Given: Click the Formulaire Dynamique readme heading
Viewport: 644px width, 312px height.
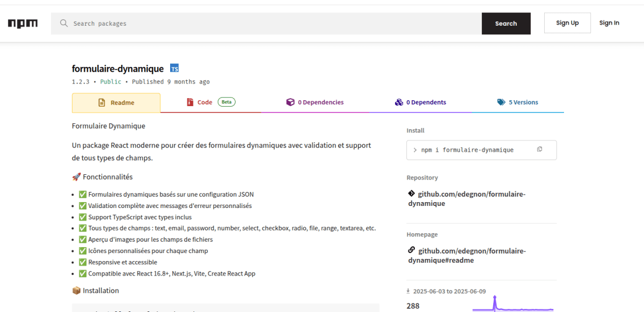Looking at the screenshot, I should point(108,126).
